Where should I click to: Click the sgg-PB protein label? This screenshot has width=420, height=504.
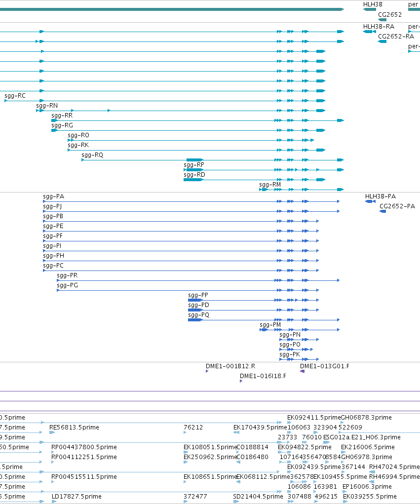tap(53, 216)
